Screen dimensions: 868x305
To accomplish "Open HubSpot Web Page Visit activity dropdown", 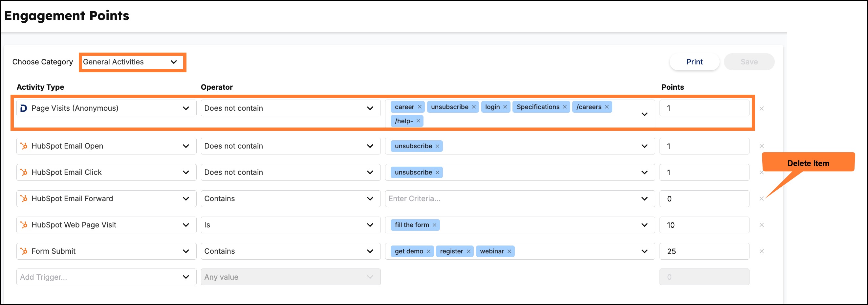I will click(106, 225).
